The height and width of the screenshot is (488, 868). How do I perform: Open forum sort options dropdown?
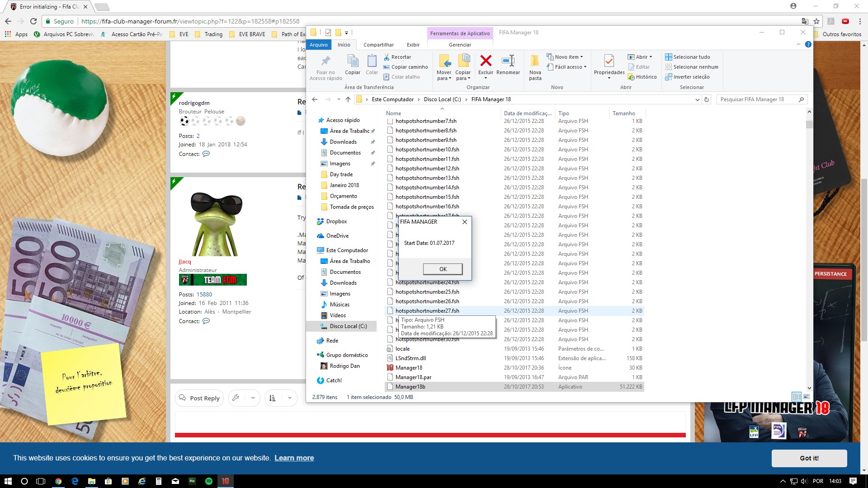[x=289, y=398]
